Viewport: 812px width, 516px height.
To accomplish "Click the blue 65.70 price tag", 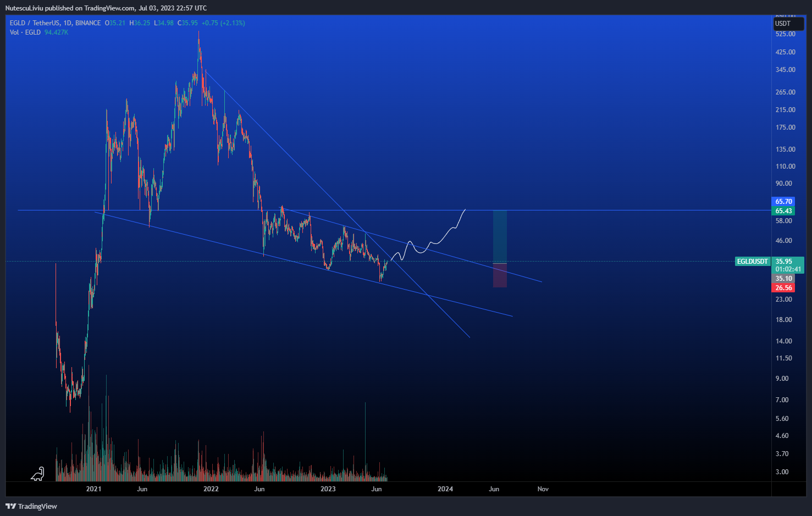I will [783, 202].
